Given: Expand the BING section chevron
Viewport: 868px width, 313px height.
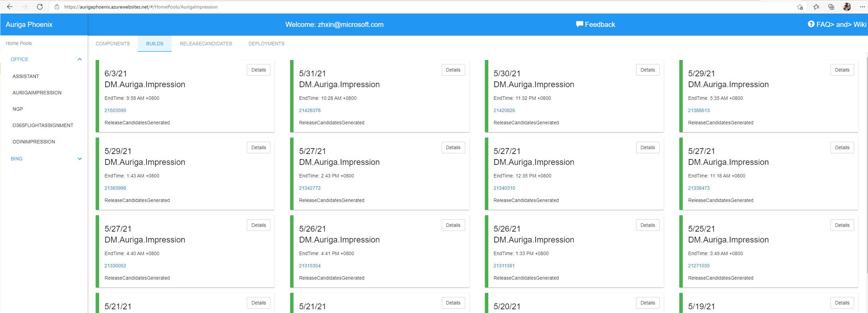Looking at the screenshot, I should pyautogui.click(x=80, y=159).
